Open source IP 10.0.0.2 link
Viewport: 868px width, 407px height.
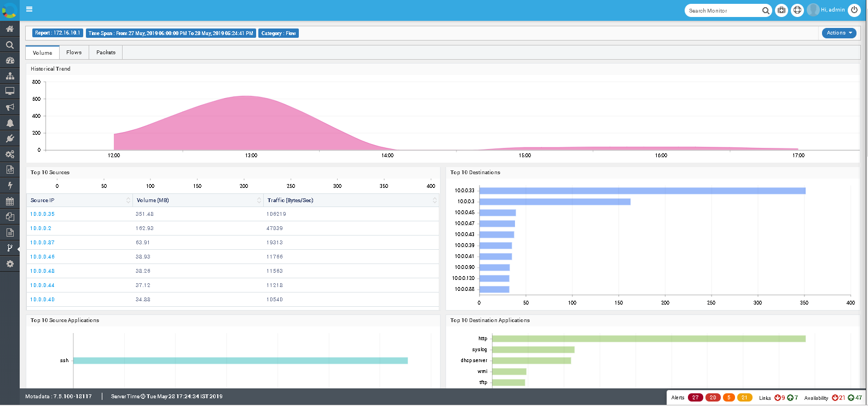[40, 228]
